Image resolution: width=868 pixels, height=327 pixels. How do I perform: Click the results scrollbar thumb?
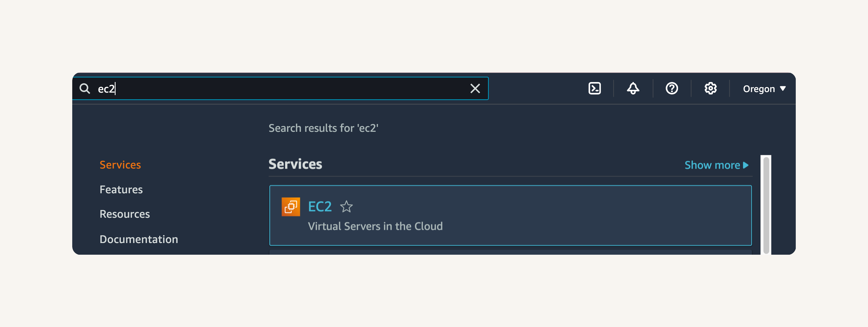[766, 205]
